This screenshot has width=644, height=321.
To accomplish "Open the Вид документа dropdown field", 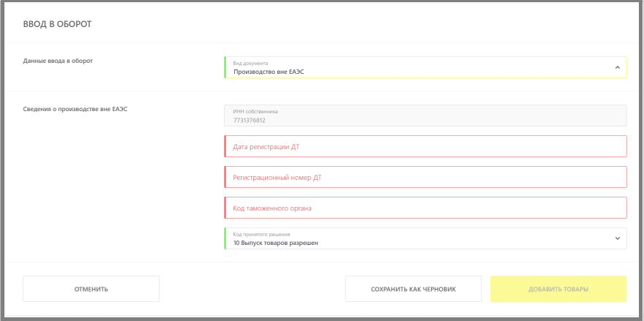I will point(425,67).
